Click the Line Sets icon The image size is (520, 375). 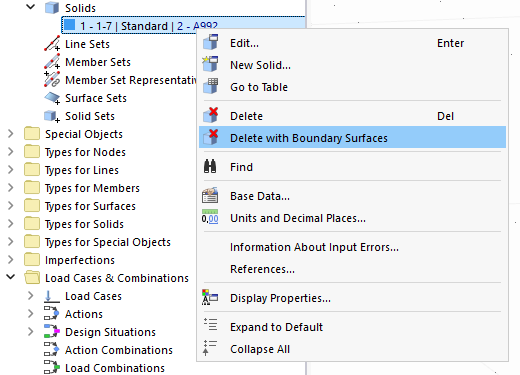click(x=52, y=44)
